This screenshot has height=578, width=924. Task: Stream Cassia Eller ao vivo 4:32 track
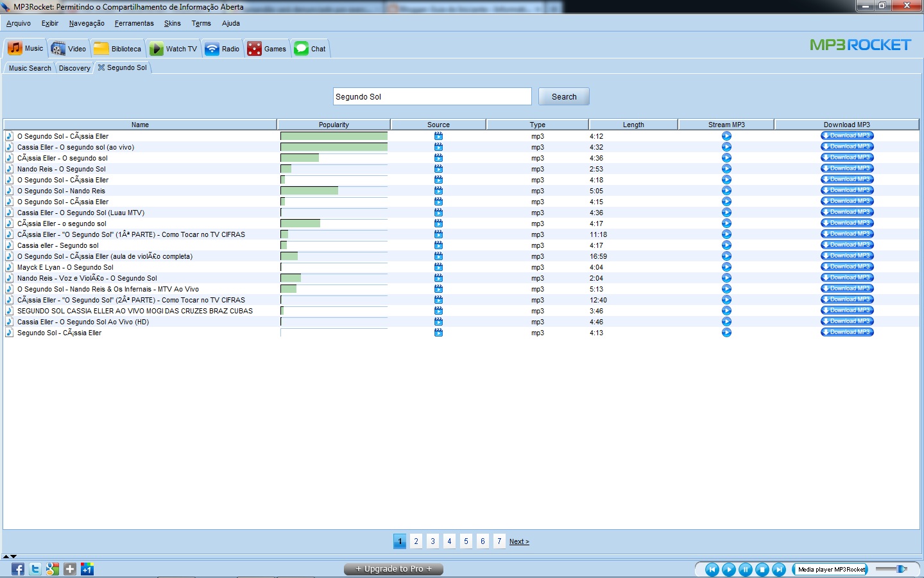(x=726, y=146)
